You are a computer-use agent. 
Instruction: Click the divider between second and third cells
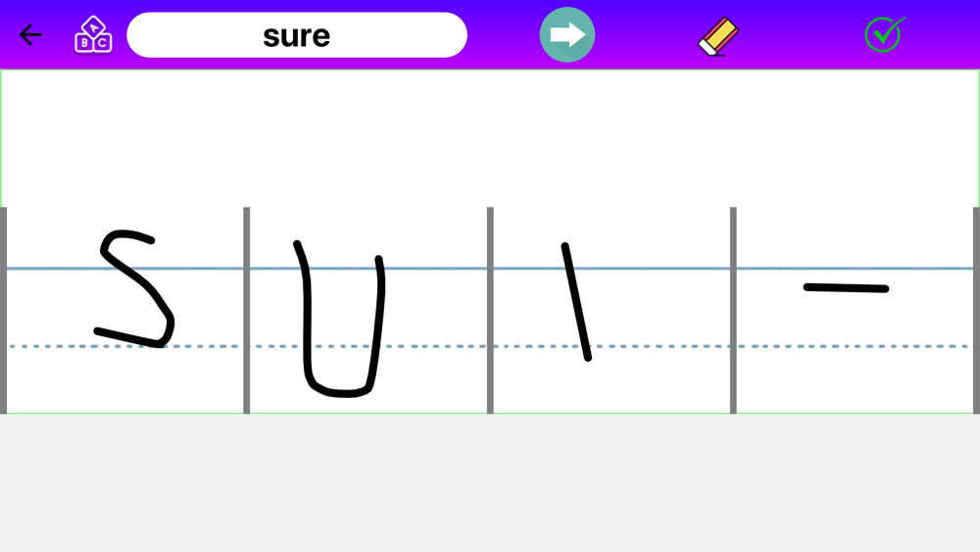click(490, 310)
